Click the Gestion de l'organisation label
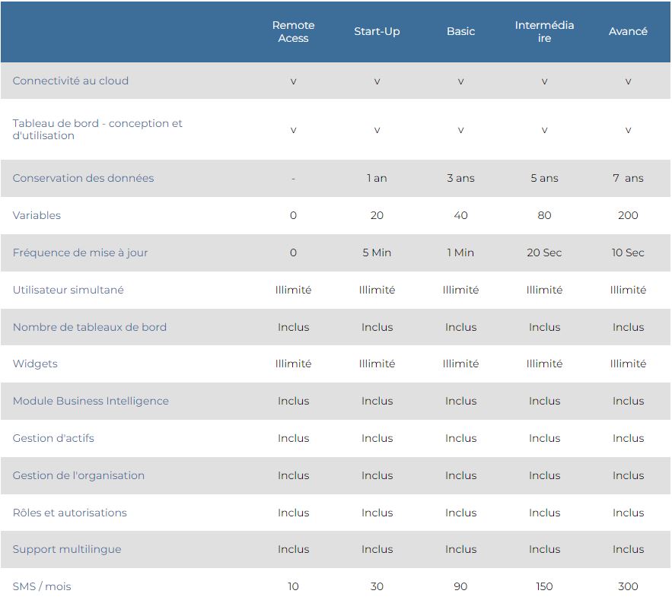The image size is (672, 616). pos(78,475)
